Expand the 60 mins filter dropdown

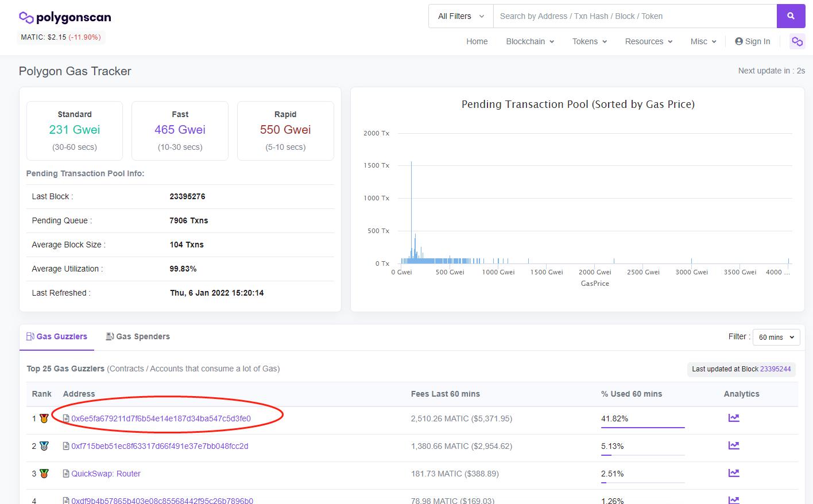(x=776, y=337)
